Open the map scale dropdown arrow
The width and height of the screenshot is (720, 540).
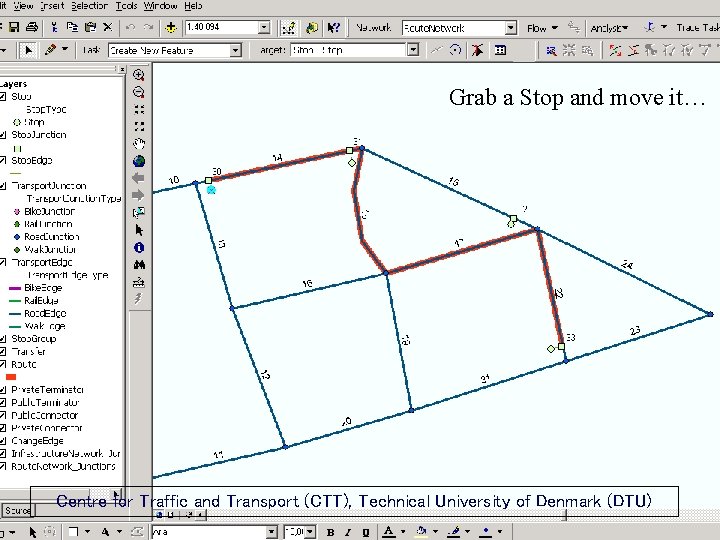click(x=264, y=28)
